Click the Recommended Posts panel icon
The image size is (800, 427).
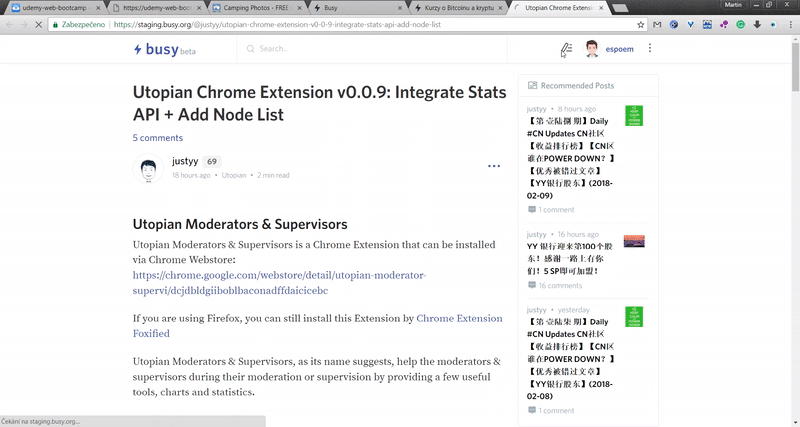pos(532,85)
